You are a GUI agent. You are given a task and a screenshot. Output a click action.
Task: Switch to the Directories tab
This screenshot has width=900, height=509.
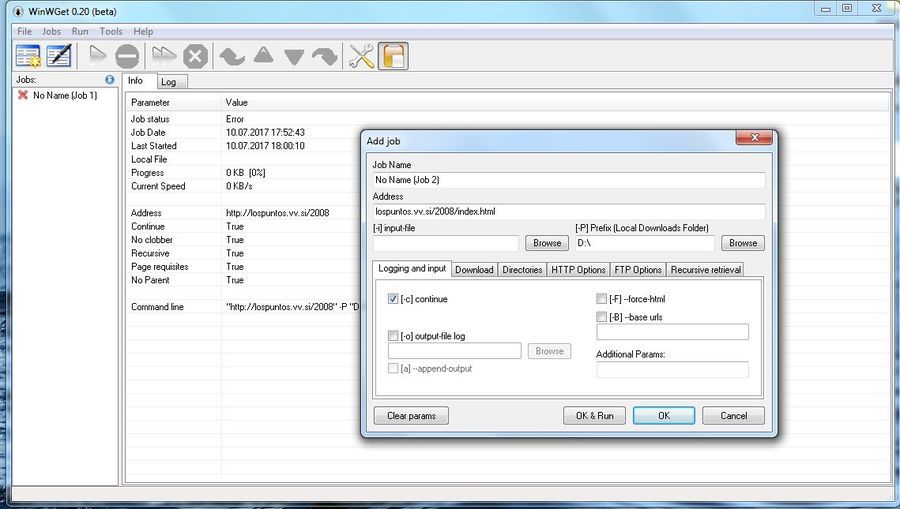point(522,270)
